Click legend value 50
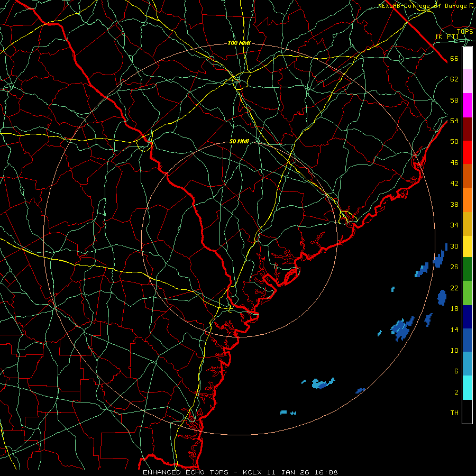Viewport: 476px width, 476px height. click(x=454, y=142)
